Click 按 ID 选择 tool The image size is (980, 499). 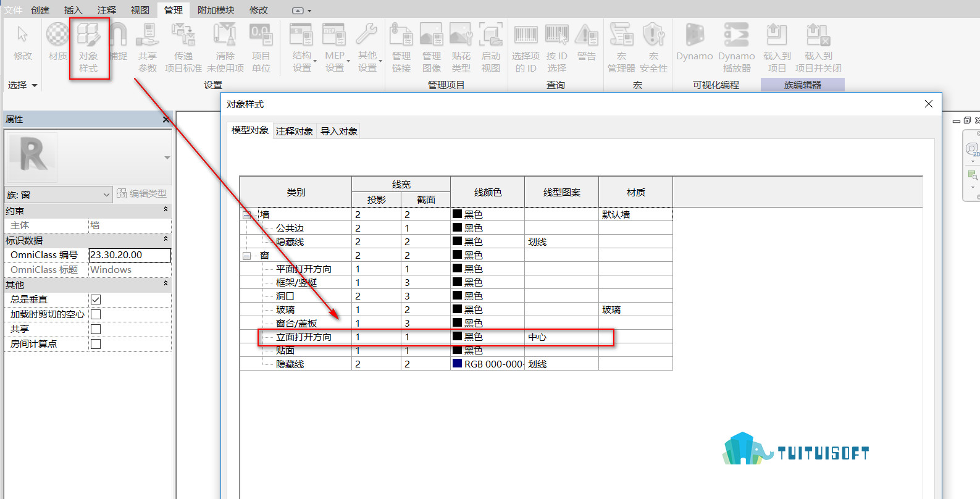(556, 48)
